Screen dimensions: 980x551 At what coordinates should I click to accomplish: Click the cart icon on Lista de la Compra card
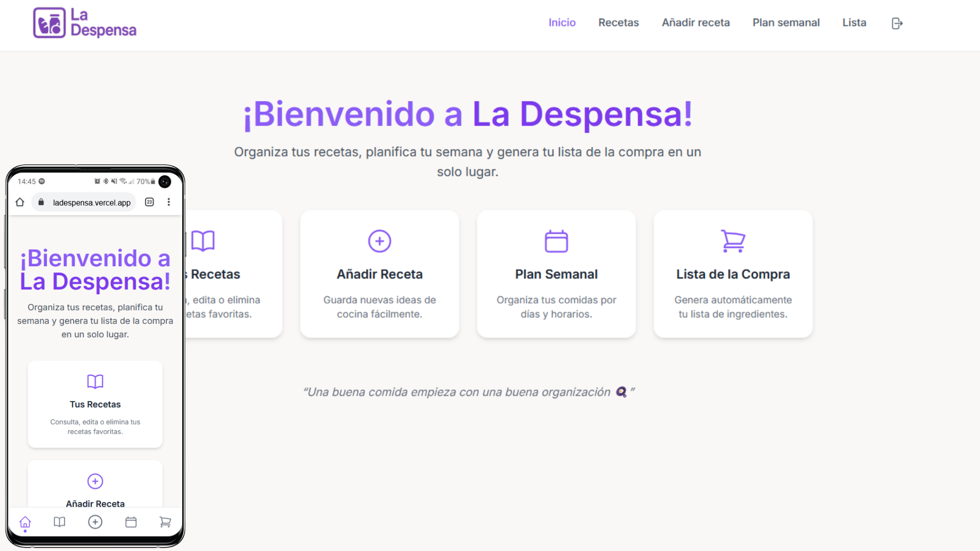[x=733, y=241]
